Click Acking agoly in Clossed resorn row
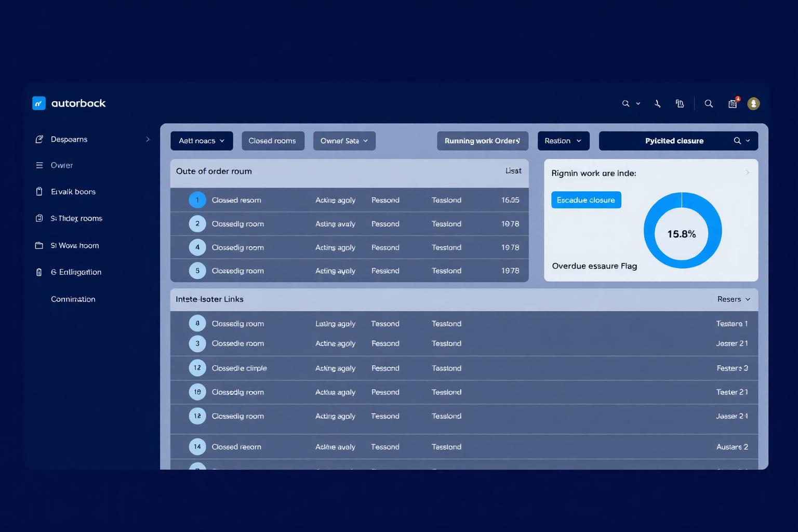 (x=335, y=201)
